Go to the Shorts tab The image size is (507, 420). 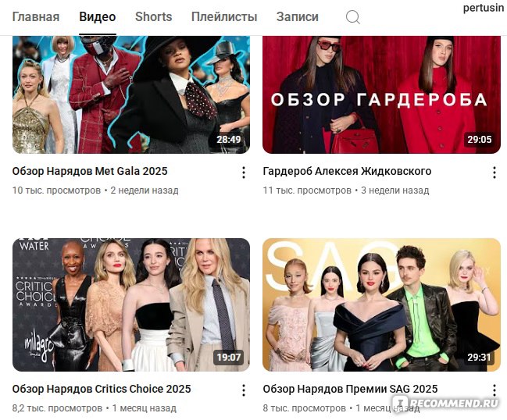tap(154, 17)
